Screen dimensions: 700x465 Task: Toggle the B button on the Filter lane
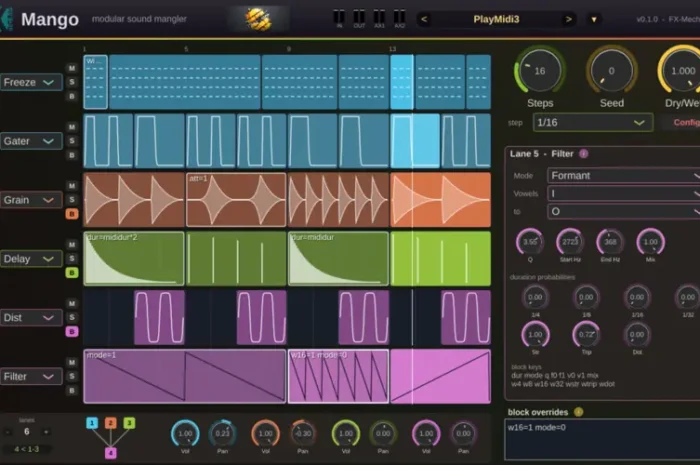point(72,390)
